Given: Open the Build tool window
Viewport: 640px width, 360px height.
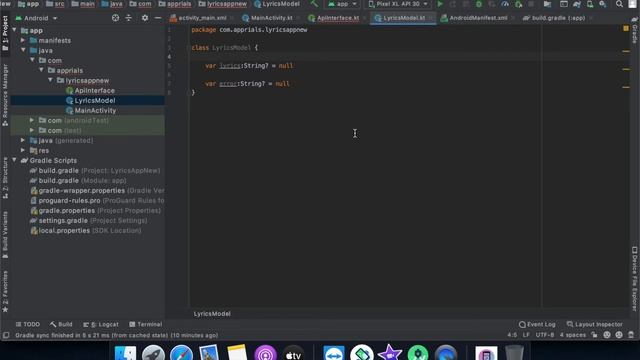Looking at the screenshot, I should click(61, 324).
